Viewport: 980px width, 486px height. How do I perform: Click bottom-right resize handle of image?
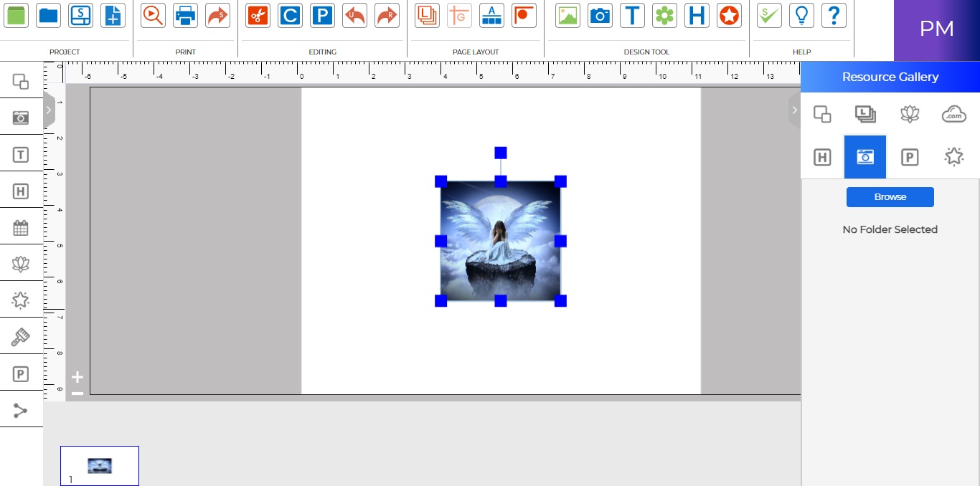560,300
